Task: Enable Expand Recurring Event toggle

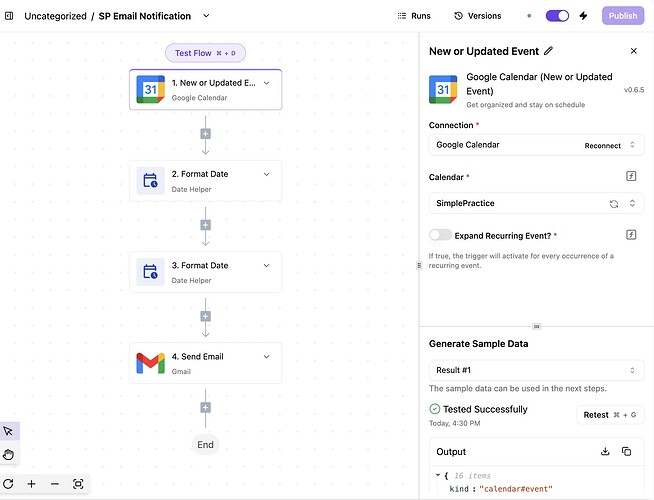Action: pyautogui.click(x=440, y=235)
